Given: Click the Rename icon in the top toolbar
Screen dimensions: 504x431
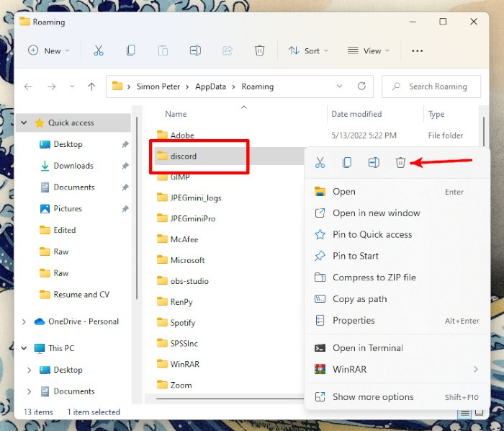Looking at the screenshot, I should point(195,50).
